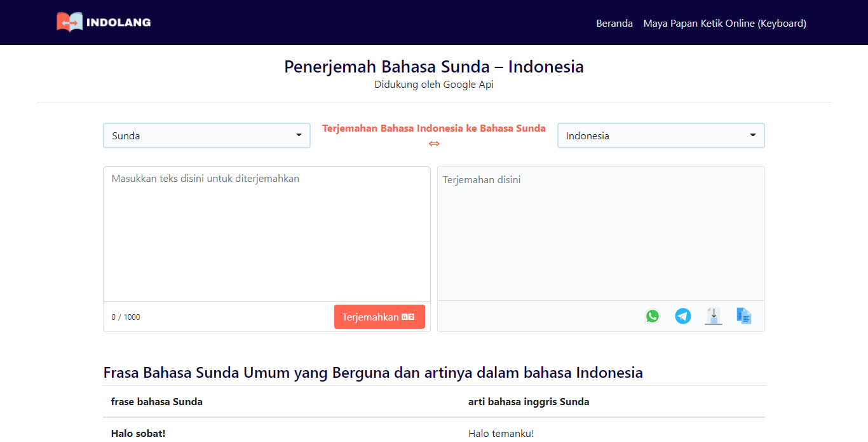This screenshot has width=868, height=442.
Task: Open Beranda from the navigation bar
Action: pyautogui.click(x=614, y=23)
